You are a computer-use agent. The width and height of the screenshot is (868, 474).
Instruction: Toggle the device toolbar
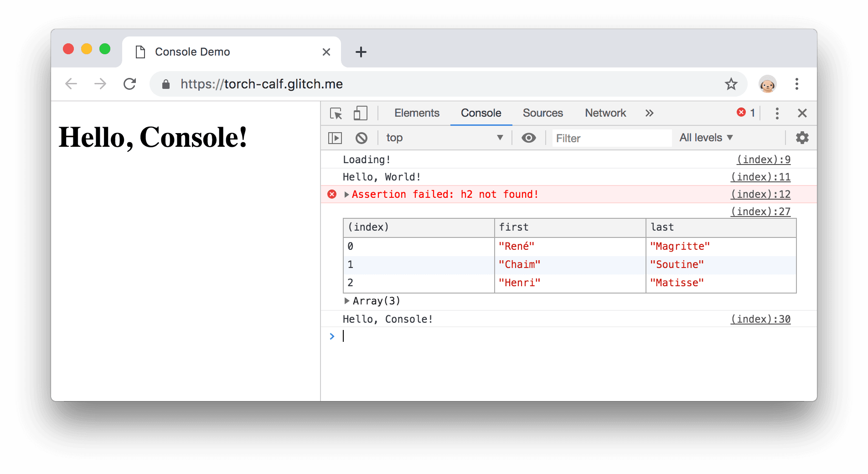[x=360, y=113]
